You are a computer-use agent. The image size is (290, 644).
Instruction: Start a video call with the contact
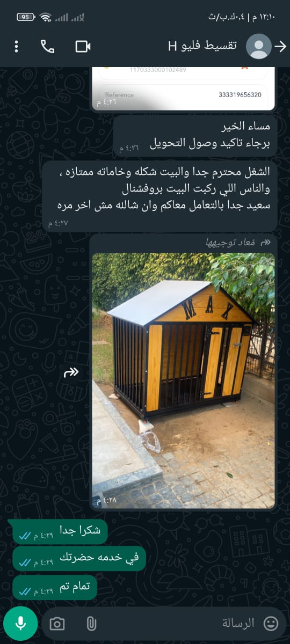coord(83,47)
